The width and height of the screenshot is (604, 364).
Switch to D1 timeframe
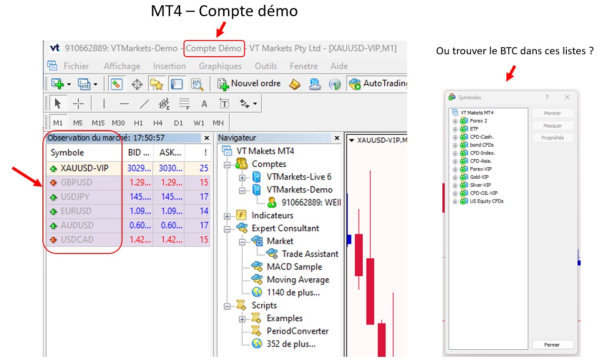tap(178, 123)
